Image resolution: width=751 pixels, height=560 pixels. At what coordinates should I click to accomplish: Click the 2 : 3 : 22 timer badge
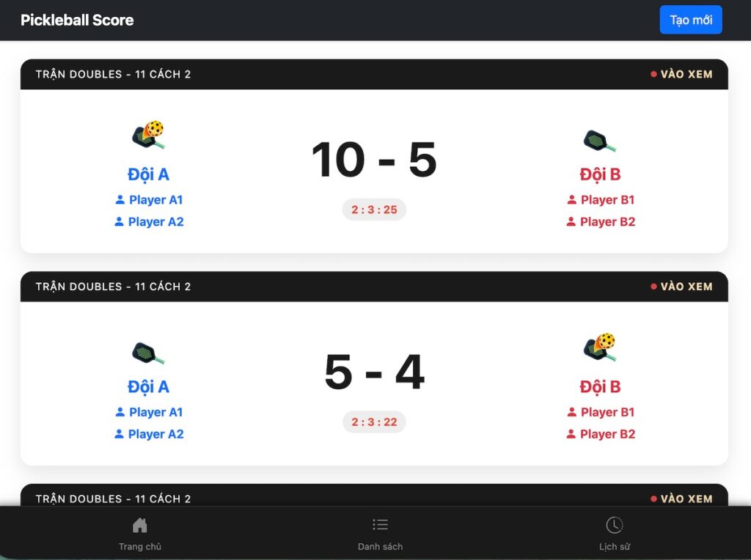(x=374, y=422)
